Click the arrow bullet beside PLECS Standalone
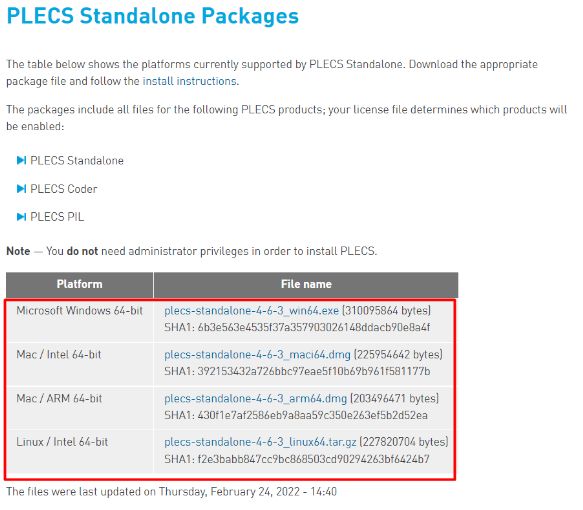 (x=22, y=160)
